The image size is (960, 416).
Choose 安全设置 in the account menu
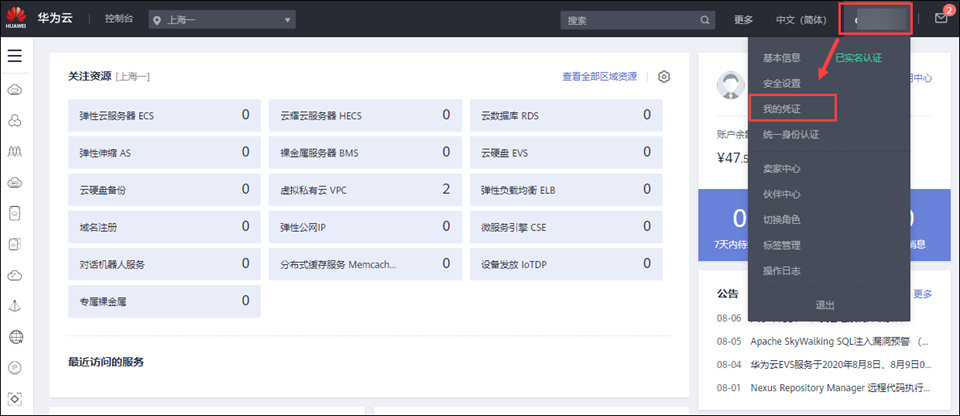[x=781, y=83]
